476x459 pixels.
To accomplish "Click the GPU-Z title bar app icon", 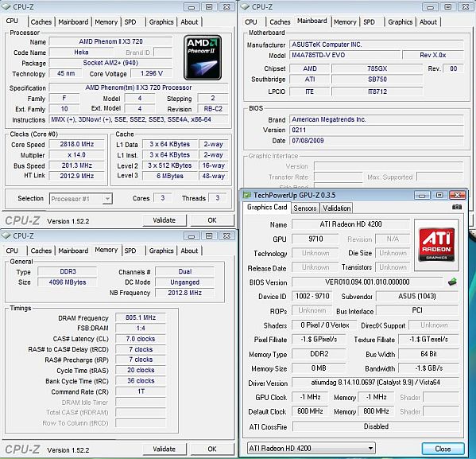I will 247,195.
